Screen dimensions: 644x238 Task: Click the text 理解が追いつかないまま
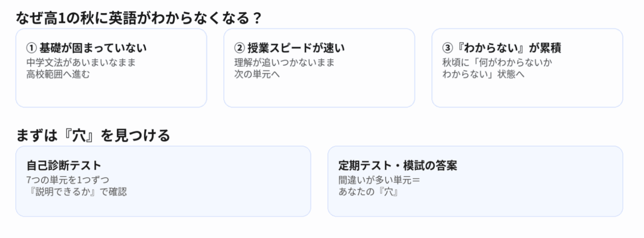tap(285, 62)
